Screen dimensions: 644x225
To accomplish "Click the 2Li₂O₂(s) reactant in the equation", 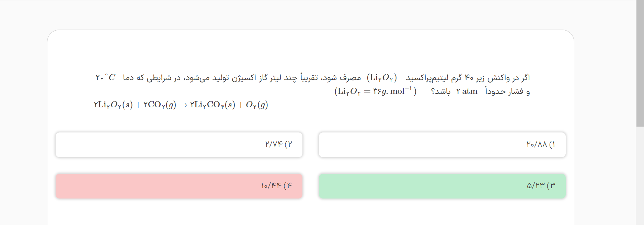I will pyautogui.click(x=113, y=105).
